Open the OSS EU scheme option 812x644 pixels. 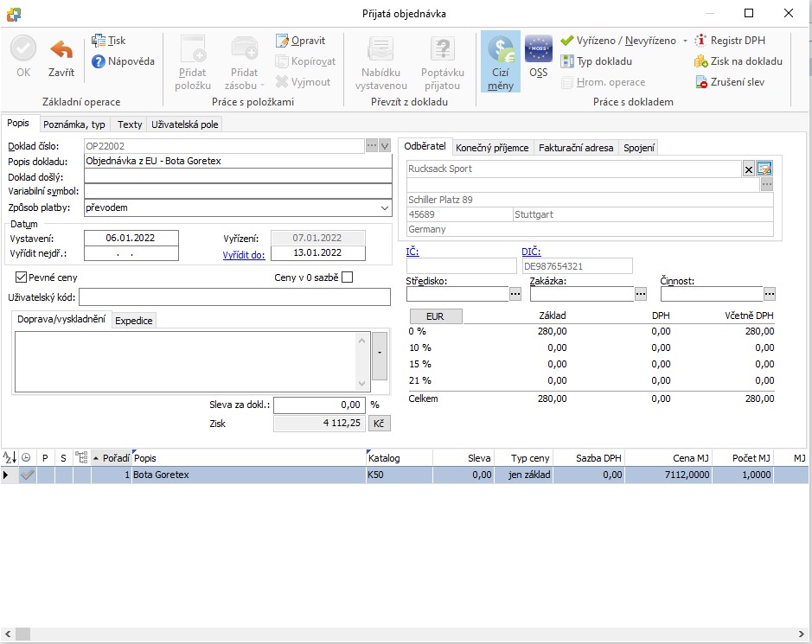point(539,57)
